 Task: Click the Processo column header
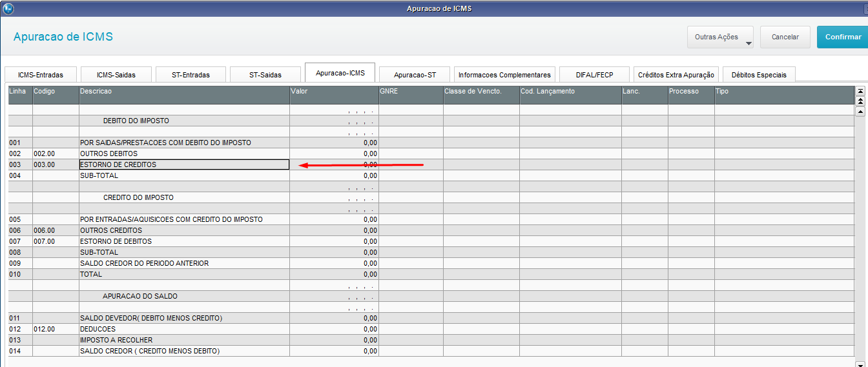[691, 95]
